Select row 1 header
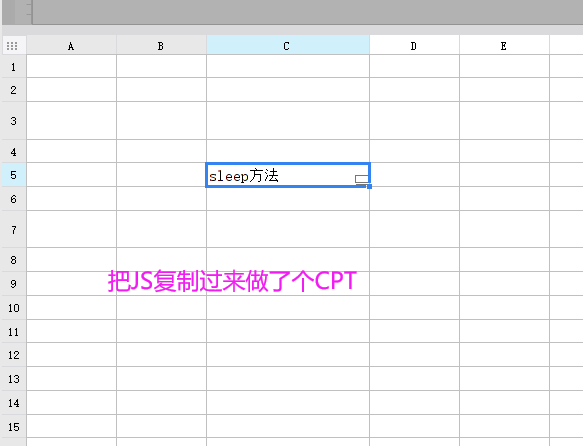The width and height of the screenshot is (583, 446). pyautogui.click(x=14, y=67)
